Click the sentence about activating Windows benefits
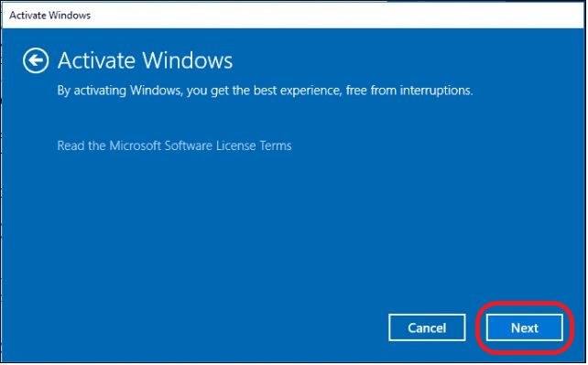This screenshot has height=365, width=588. coord(265,91)
